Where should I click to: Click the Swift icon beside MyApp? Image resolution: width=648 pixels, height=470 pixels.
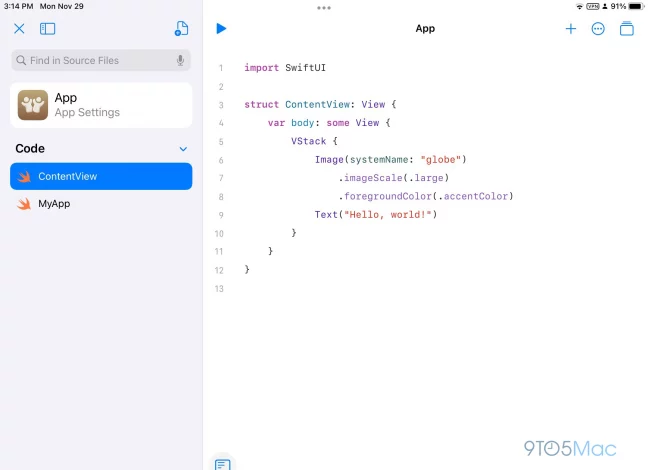click(x=24, y=204)
